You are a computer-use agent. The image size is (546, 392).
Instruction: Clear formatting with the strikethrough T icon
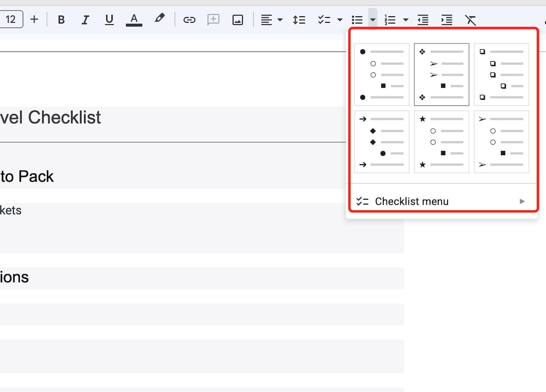click(470, 20)
